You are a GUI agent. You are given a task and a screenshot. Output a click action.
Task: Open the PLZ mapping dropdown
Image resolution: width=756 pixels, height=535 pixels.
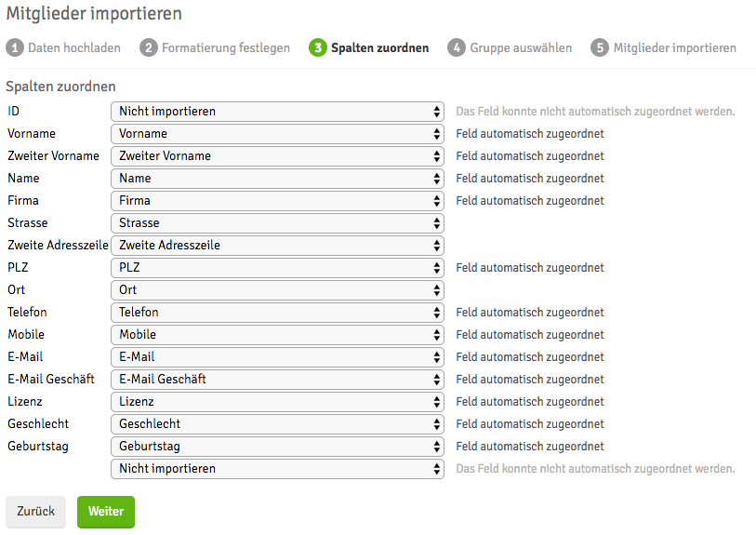(277, 268)
